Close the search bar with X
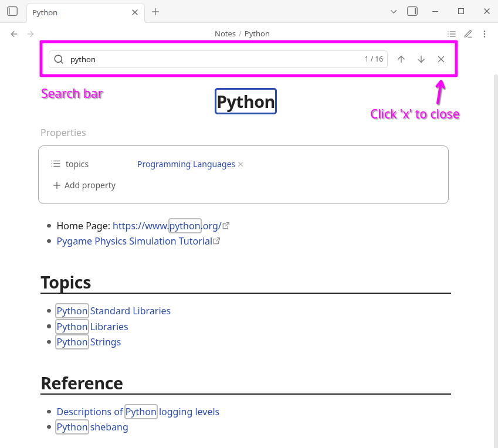 pos(441,59)
